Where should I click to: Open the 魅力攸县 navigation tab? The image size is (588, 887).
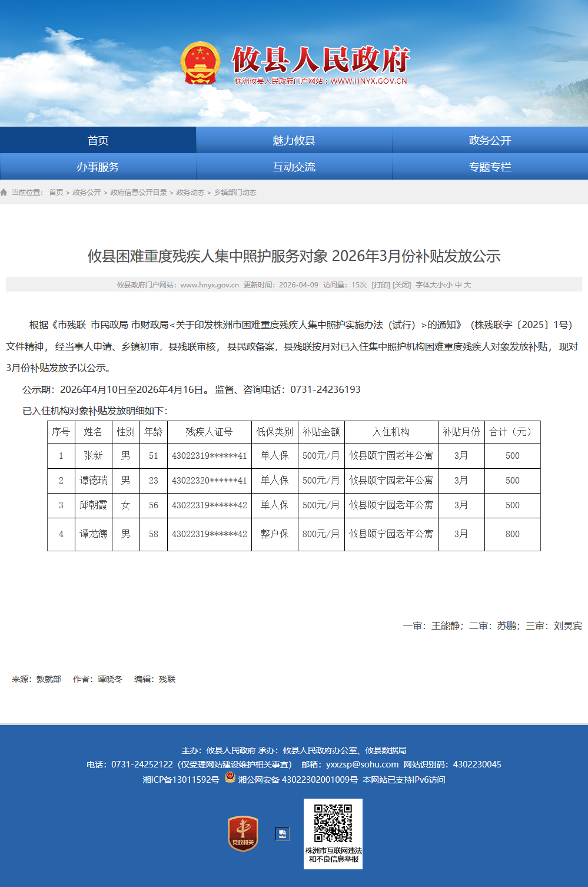[294, 140]
